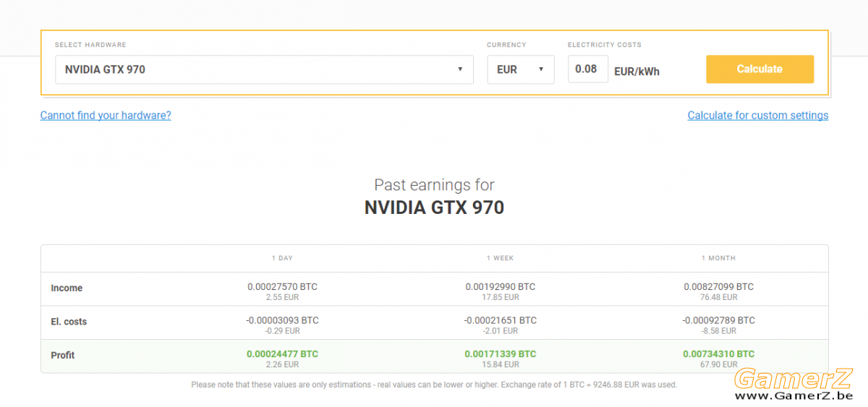Click the 17.85 EUR weekly income
Viewport: 868px width, 407px height.
501,297
